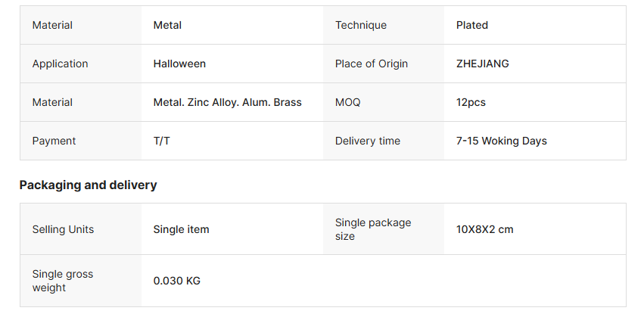Click the Packaging and delivery heading

click(88, 185)
